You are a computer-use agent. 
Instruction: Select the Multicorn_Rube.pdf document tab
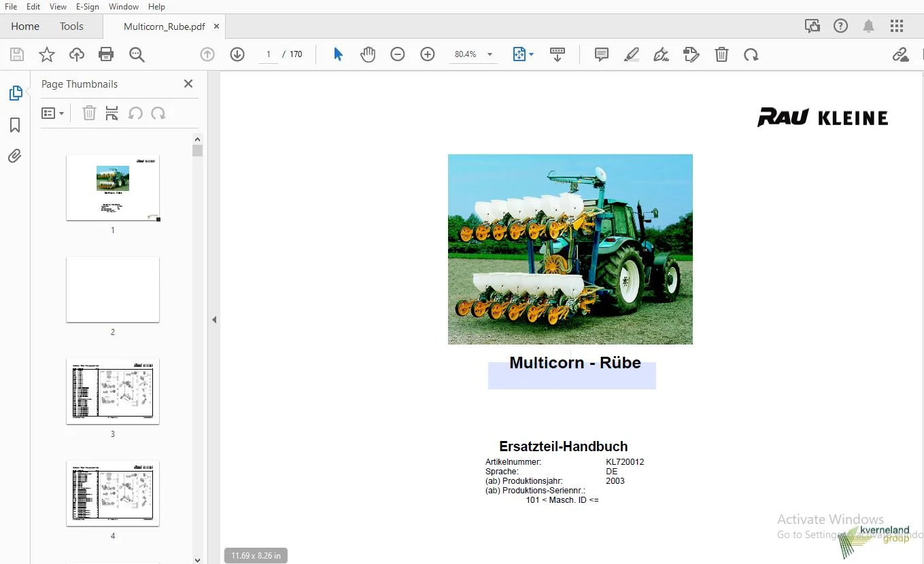pyautogui.click(x=164, y=27)
